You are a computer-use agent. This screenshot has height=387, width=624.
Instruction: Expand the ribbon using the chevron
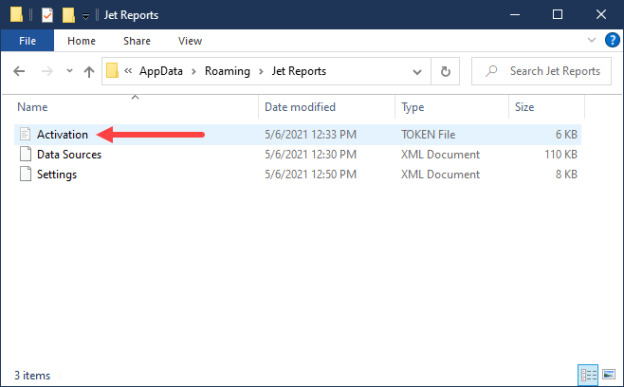pyautogui.click(x=591, y=40)
